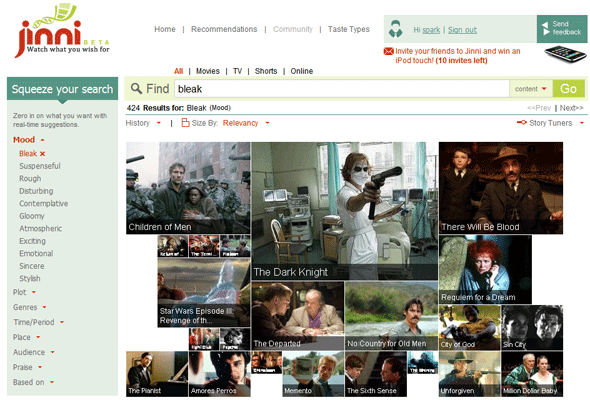This screenshot has width=590, height=400.
Task: Click the Story Tuners slider icon
Action: point(522,122)
